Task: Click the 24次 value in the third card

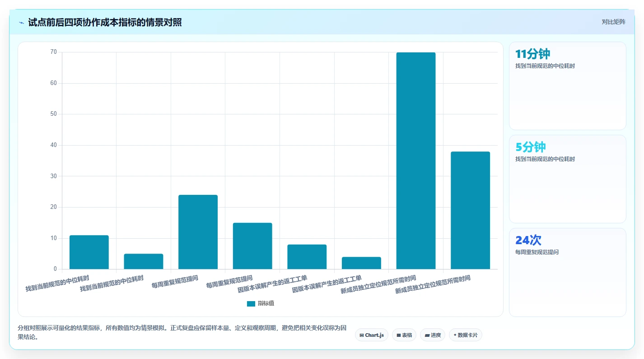Action: 528,240
